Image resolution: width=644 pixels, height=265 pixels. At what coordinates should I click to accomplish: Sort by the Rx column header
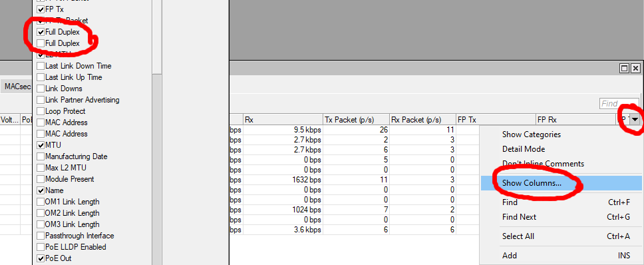283,120
